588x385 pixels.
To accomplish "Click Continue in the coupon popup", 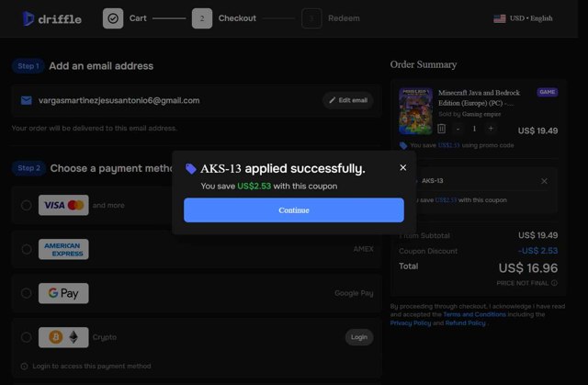I will click(294, 210).
